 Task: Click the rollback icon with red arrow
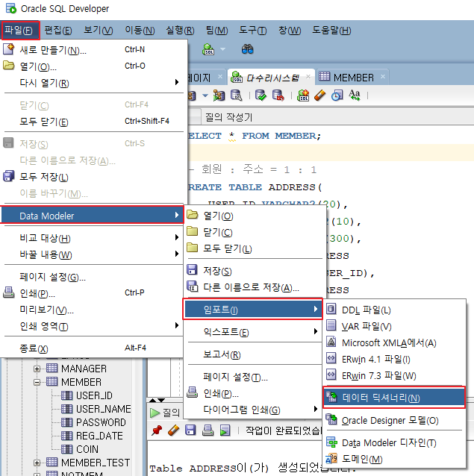click(278, 95)
